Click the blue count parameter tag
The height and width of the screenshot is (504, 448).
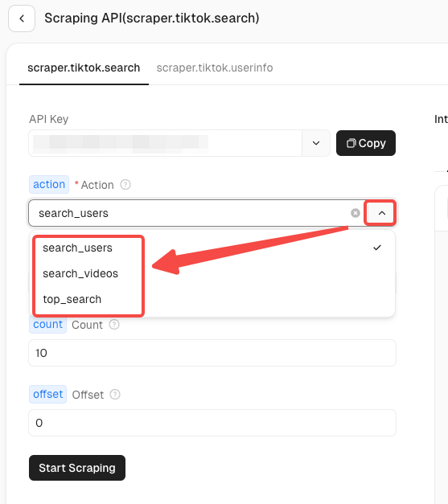click(x=48, y=325)
